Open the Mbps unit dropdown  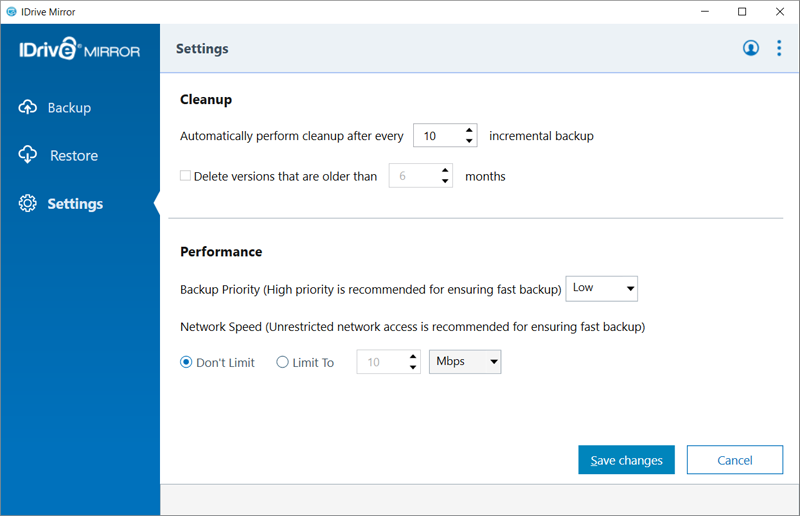pyautogui.click(x=465, y=361)
